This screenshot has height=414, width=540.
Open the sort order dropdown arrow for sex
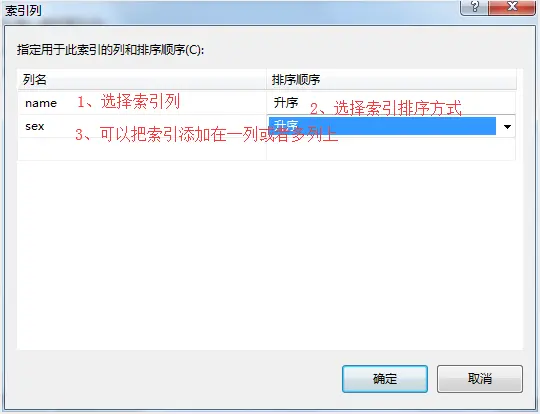point(507,126)
